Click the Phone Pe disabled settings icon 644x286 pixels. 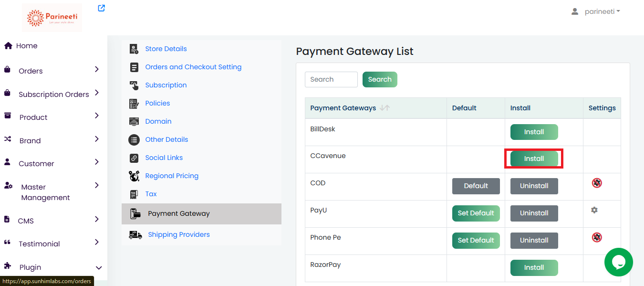point(596,237)
